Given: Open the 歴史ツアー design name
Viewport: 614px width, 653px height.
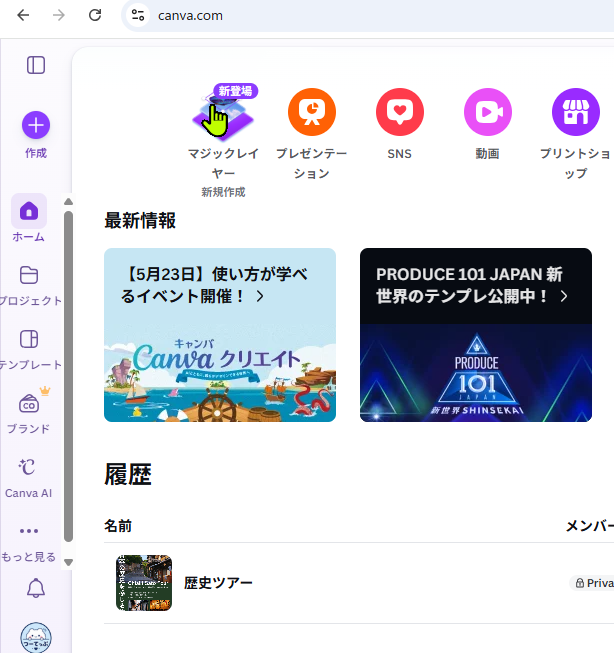Looking at the screenshot, I should pyautogui.click(x=218, y=583).
